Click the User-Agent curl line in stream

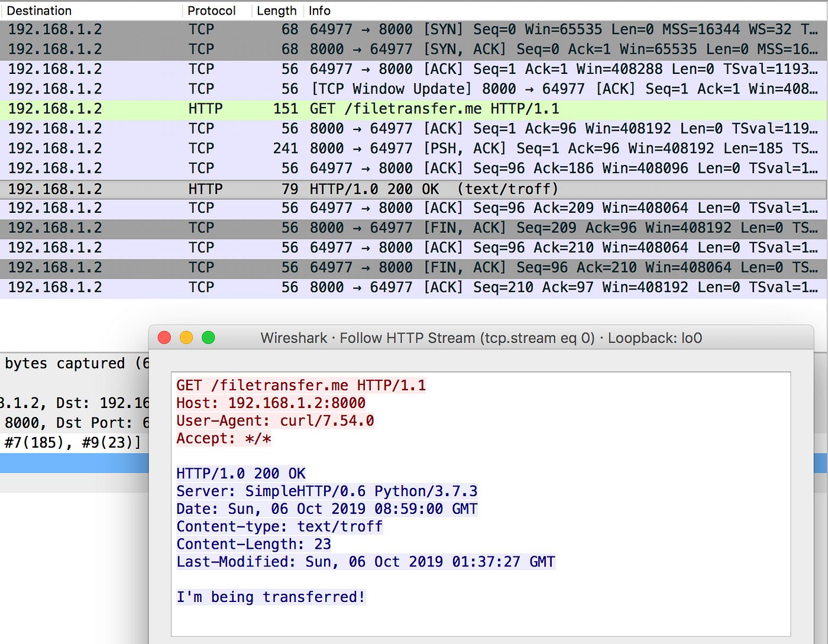[275, 421]
